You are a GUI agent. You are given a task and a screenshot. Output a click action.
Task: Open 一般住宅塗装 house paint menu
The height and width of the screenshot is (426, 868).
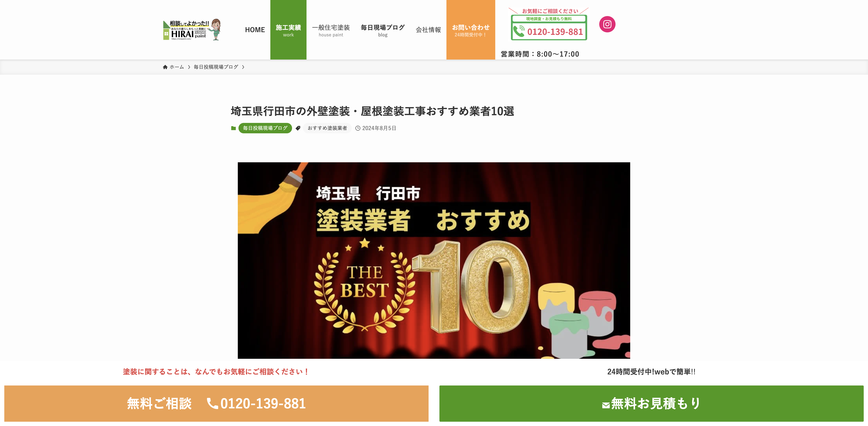pos(331,30)
